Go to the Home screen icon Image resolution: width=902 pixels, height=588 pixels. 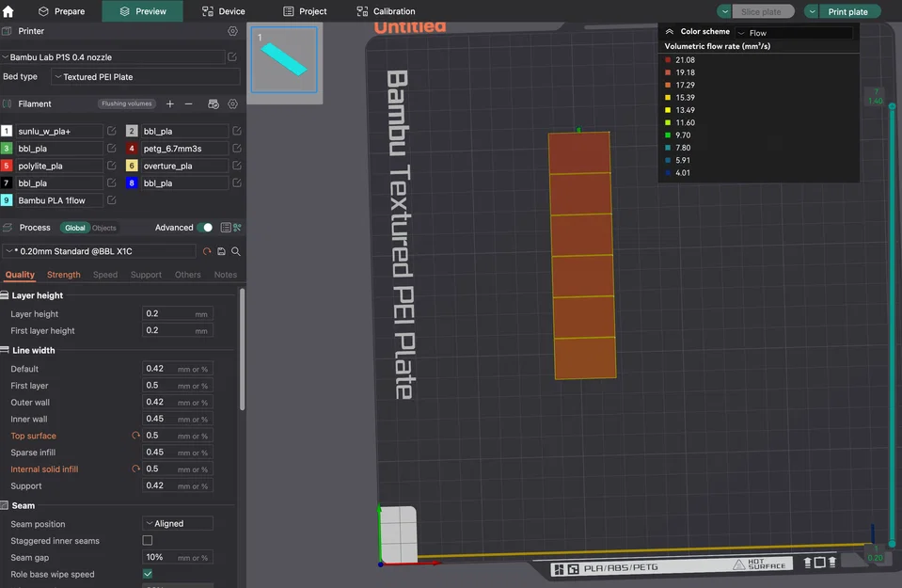8,11
